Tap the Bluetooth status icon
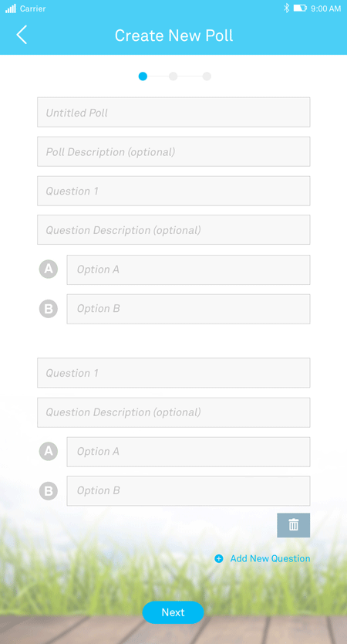The image size is (347, 644). coord(286,8)
